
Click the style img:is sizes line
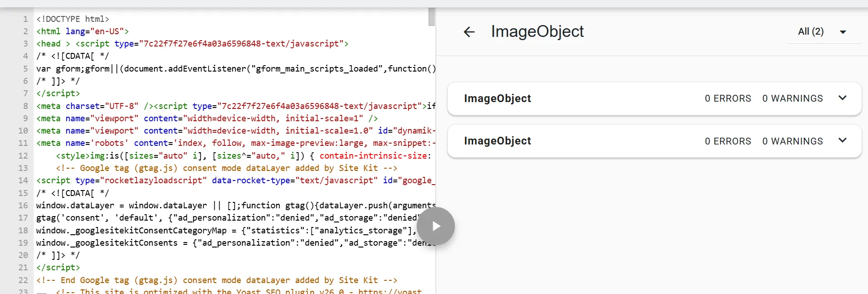(x=244, y=156)
